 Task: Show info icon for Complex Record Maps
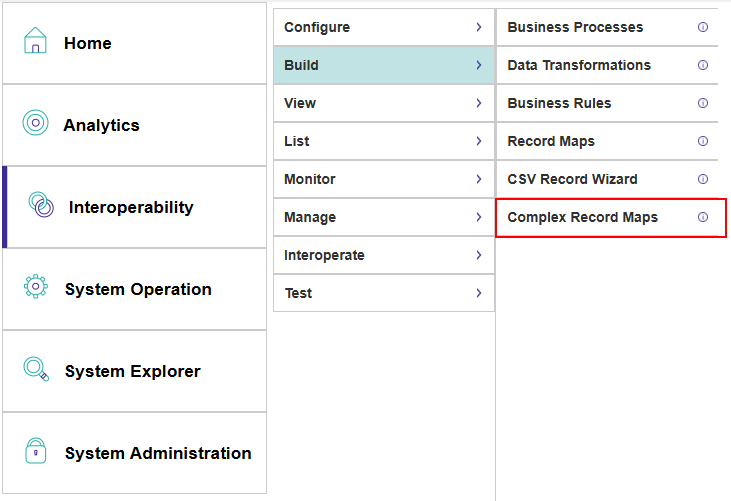tap(703, 217)
